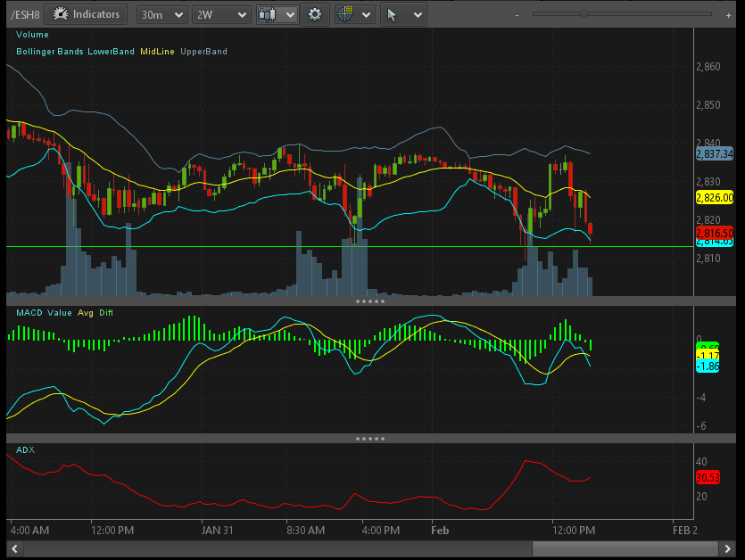
Task: Open the Indicators panel
Action: pyautogui.click(x=87, y=14)
